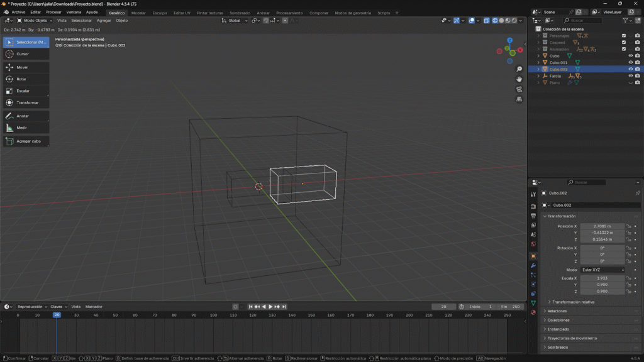Screen dimensions: 644x362
Task: Toggle the Farola eye visibility icon
Action: coord(630,76)
